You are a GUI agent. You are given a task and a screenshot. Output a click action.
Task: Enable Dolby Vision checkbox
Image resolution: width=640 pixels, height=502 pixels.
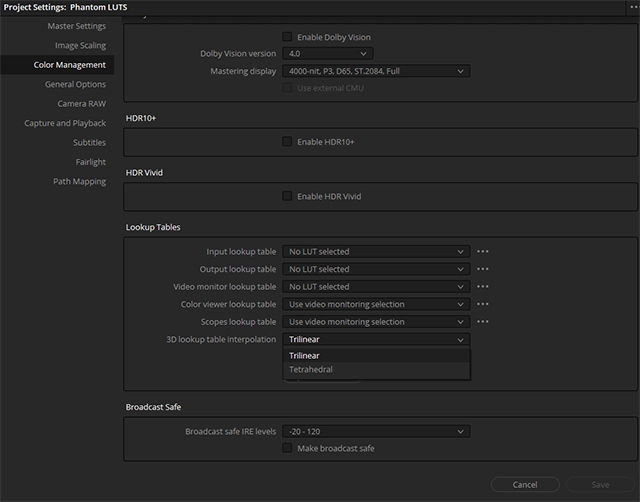point(288,37)
